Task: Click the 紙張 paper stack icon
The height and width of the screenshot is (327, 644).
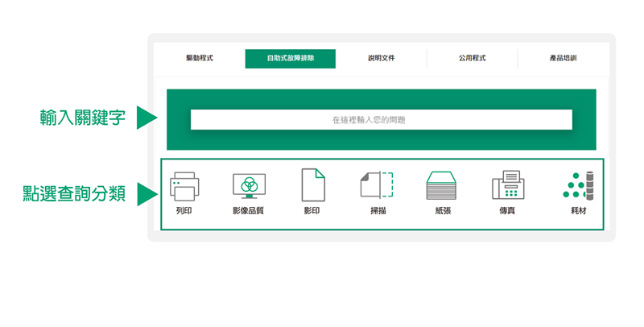Action: point(442,186)
